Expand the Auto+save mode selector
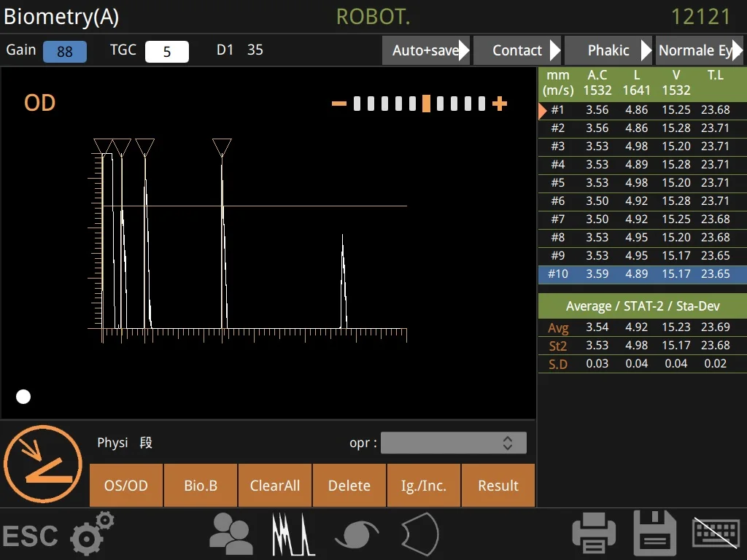This screenshot has height=560, width=747. point(427,50)
